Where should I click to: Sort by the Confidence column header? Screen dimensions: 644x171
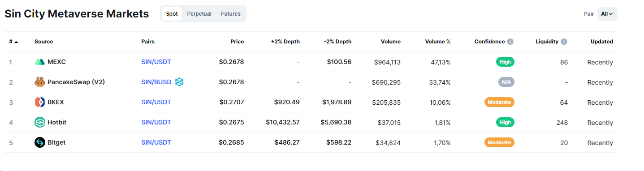(489, 42)
